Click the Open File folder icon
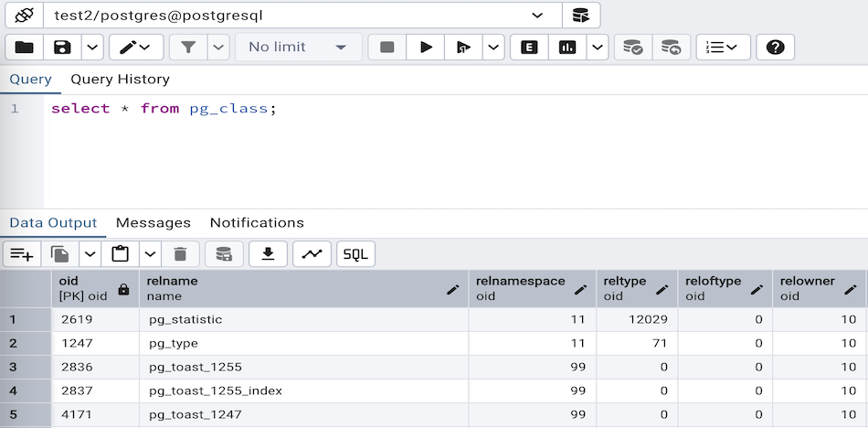This screenshot has width=868, height=428. coord(25,48)
